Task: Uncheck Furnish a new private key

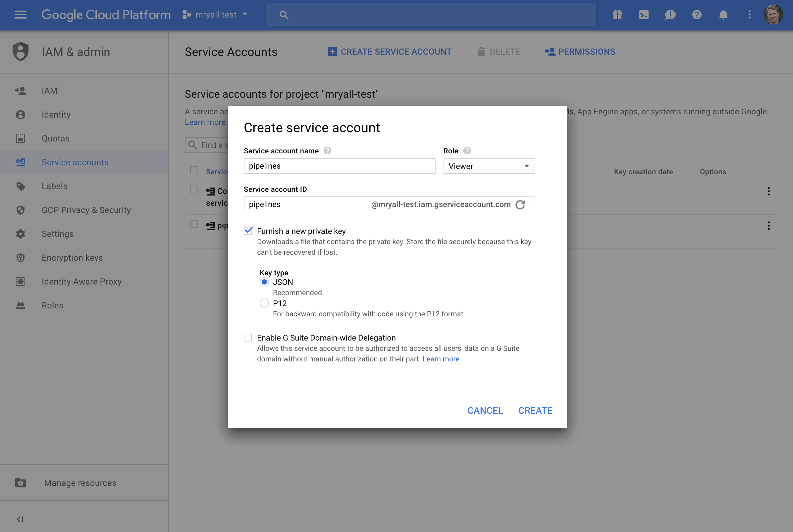Action: pyautogui.click(x=248, y=231)
